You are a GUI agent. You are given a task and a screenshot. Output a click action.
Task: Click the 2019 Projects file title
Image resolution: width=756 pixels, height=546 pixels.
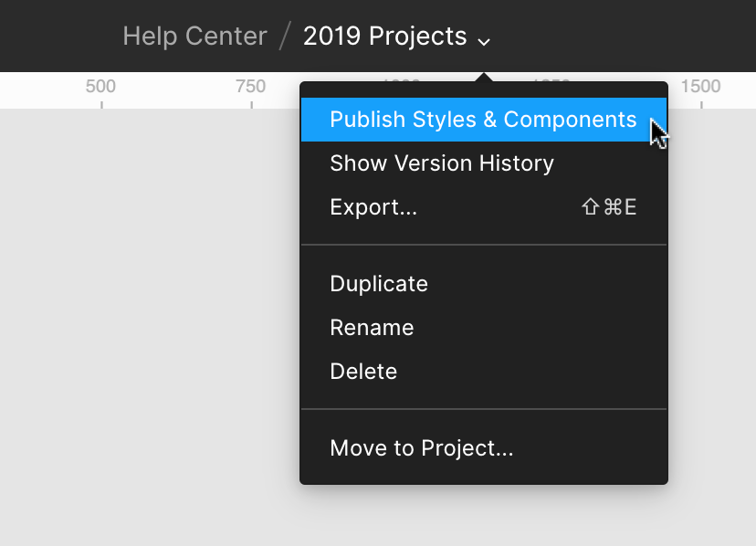pyautogui.click(x=384, y=37)
